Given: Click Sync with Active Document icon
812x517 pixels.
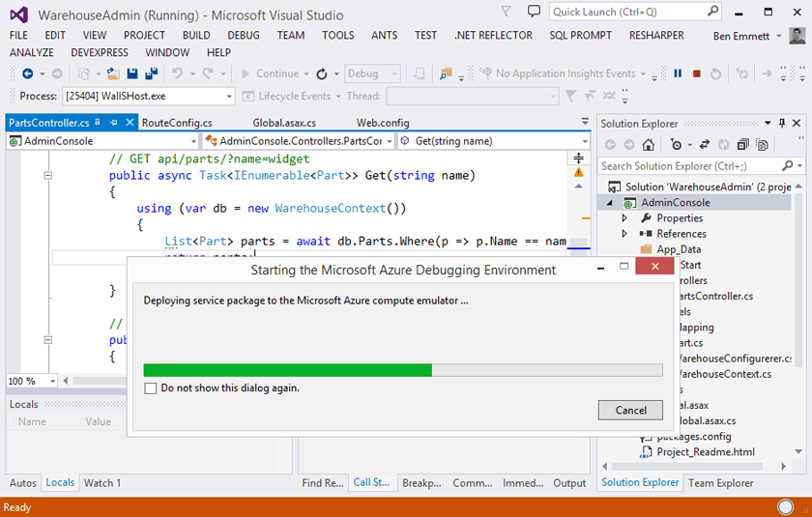Looking at the screenshot, I should 705,145.
